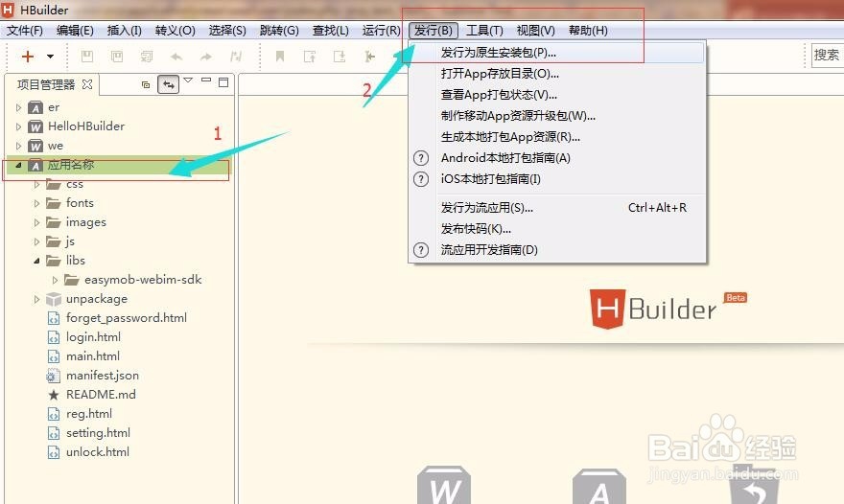The image size is (844, 504).
Task: Click the jump-to-start toolbar icon
Action: [x=369, y=56]
